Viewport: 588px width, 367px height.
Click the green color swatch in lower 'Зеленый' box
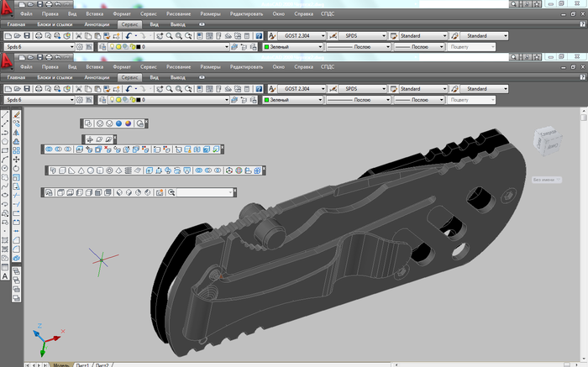266,100
